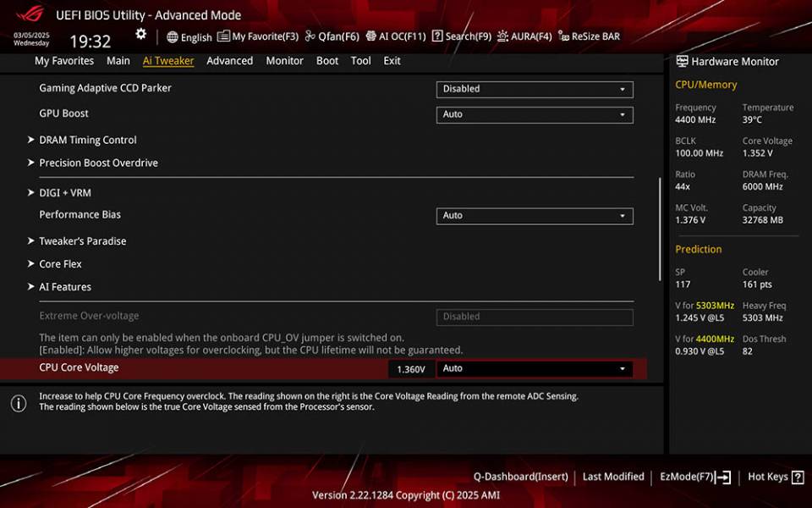Open the Tool tab
The width and height of the screenshot is (812, 508).
coord(360,61)
